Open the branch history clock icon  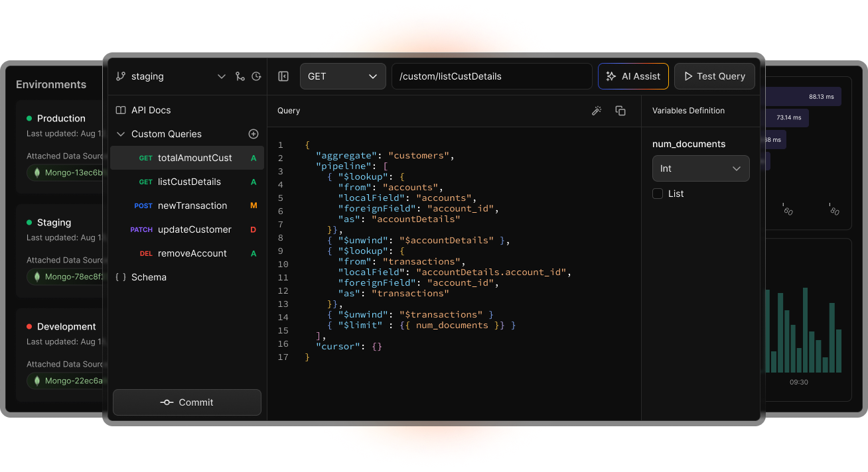tap(257, 76)
